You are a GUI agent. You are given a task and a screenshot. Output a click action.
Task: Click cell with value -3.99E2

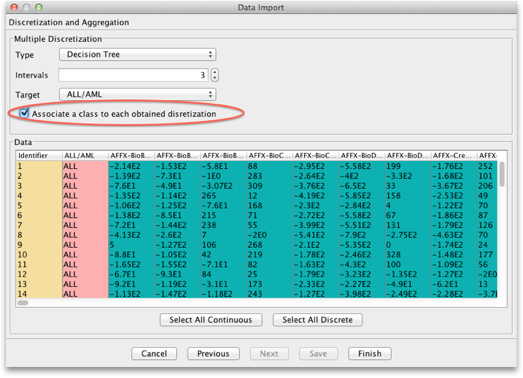(316, 225)
